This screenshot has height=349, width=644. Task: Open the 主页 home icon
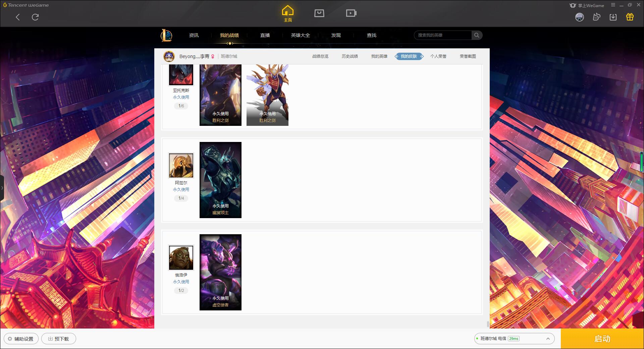pyautogui.click(x=287, y=14)
